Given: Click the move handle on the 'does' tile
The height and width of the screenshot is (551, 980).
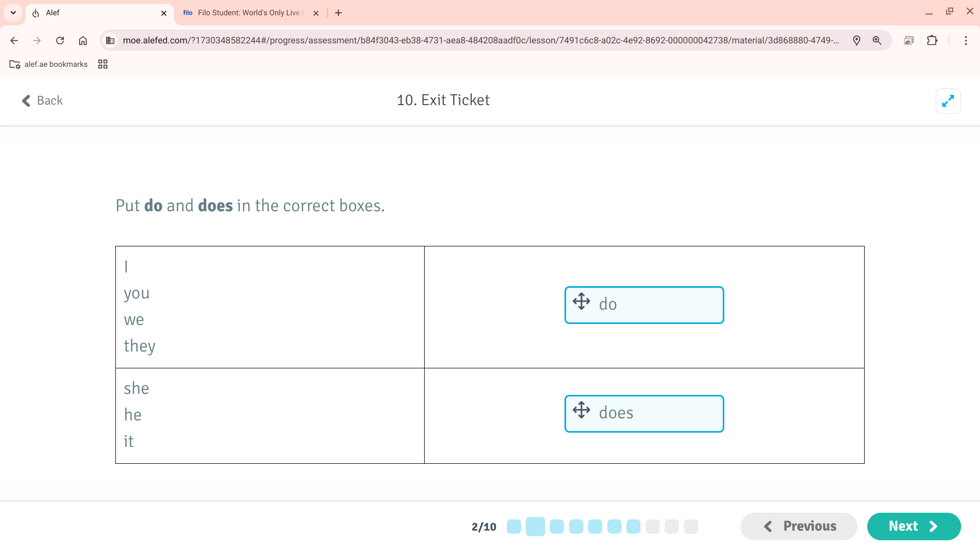Looking at the screenshot, I should tap(581, 410).
